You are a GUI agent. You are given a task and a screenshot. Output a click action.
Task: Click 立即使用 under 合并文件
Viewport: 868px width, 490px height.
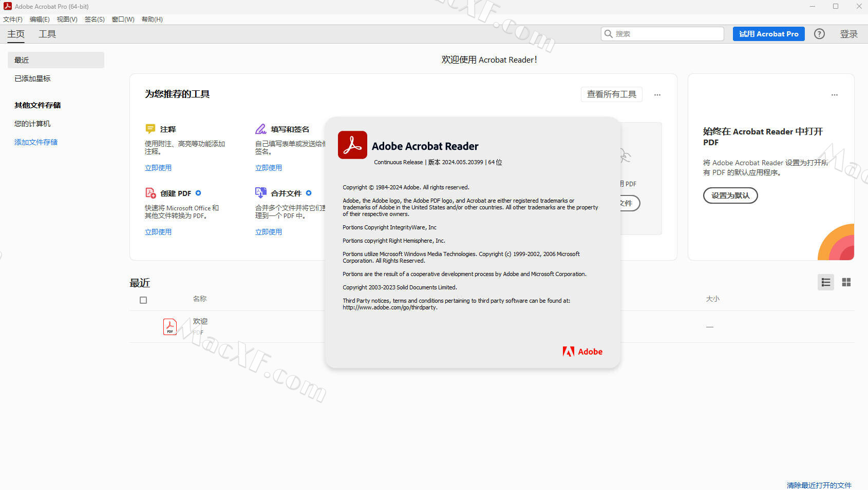click(x=269, y=232)
